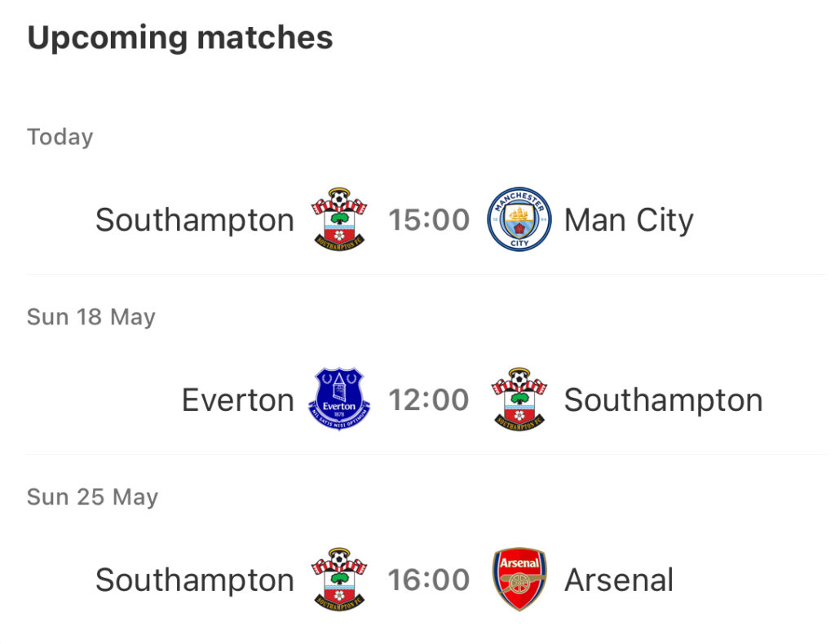This screenshot has height=644, width=835.
Task: Click the Upcoming matches heading
Action: pyautogui.click(x=180, y=38)
